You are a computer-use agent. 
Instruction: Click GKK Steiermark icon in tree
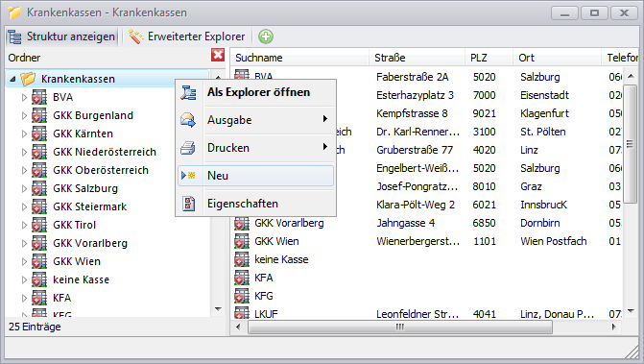click(x=39, y=206)
